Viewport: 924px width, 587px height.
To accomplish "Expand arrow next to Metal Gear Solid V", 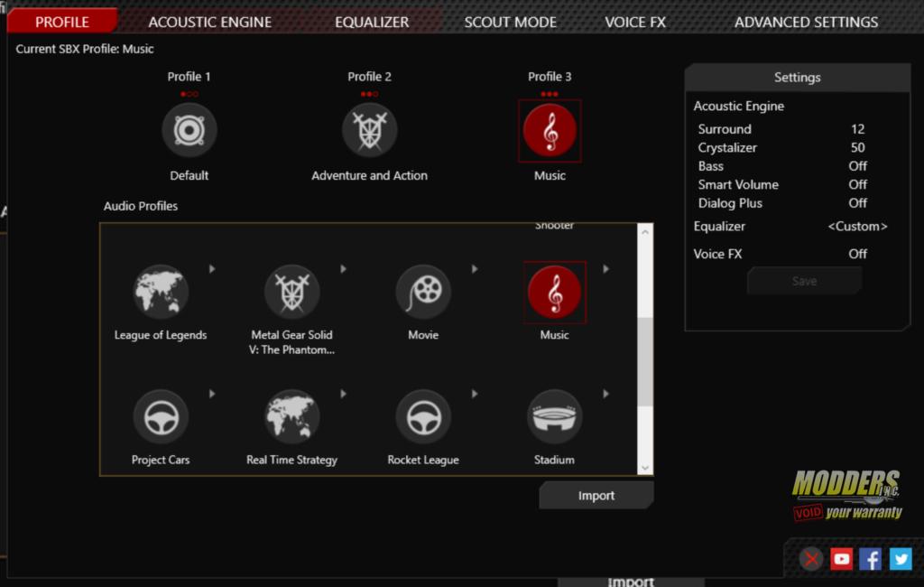I will 344,269.
